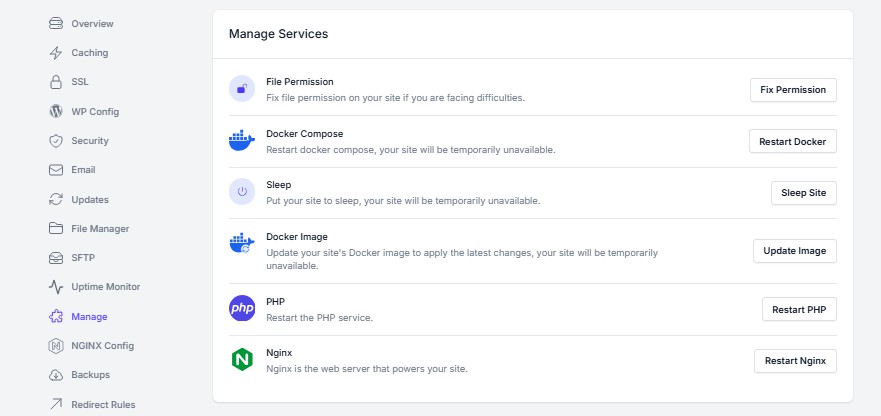Image resolution: width=881 pixels, height=416 pixels.
Task: Click the Backups cloud download icon
Action: point(56,375)
